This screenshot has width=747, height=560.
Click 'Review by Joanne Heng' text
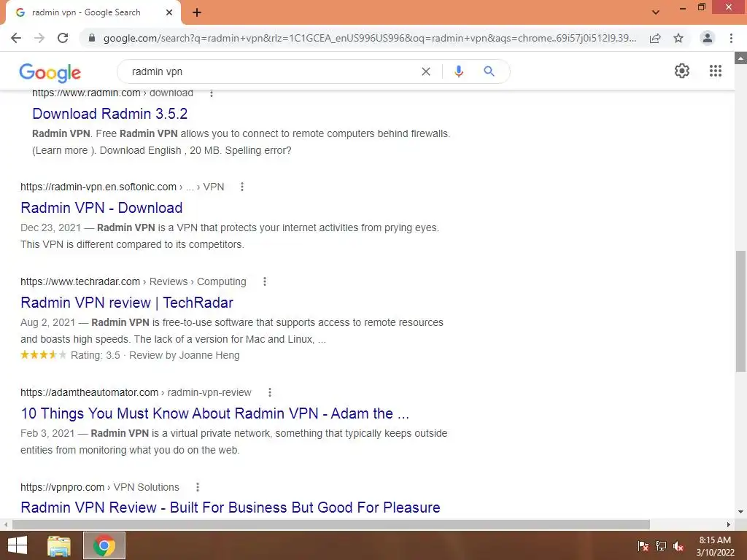coord(185,355)
